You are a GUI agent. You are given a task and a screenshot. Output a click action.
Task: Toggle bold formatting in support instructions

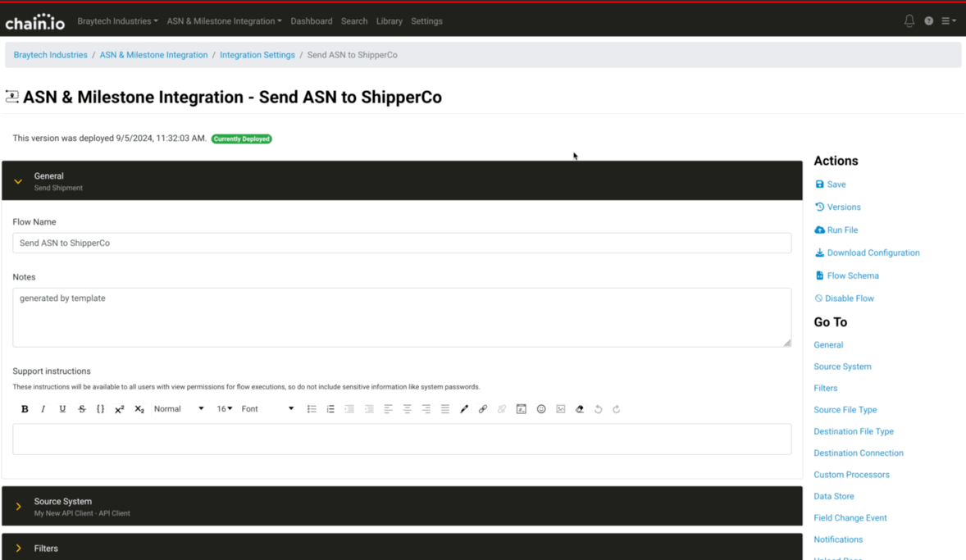[x=25, y=409]
